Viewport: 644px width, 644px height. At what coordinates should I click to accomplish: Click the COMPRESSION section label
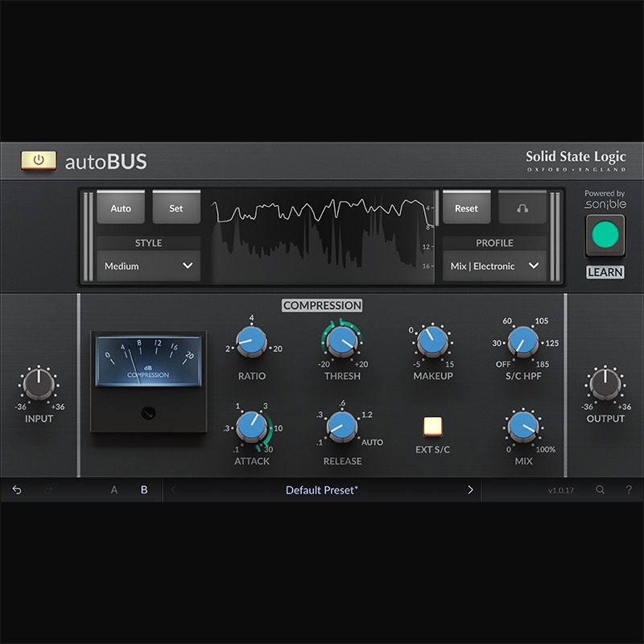pyautogui.click(x=322, y=305)
